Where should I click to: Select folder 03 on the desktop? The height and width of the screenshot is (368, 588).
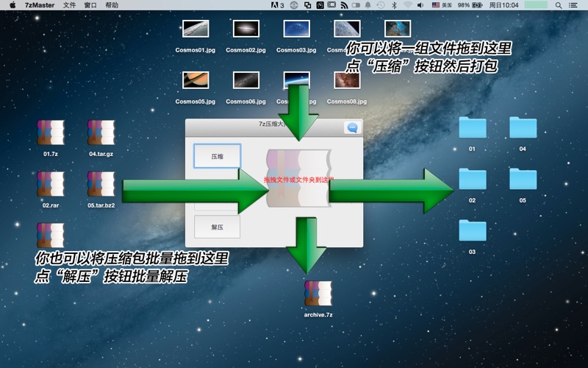(x=473, y=230)
